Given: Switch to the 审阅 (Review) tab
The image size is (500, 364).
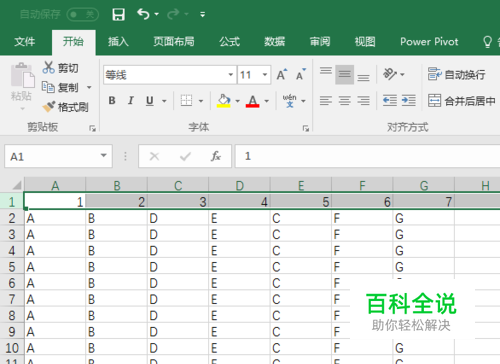Looking at the screenshot, I should (320, 42).
